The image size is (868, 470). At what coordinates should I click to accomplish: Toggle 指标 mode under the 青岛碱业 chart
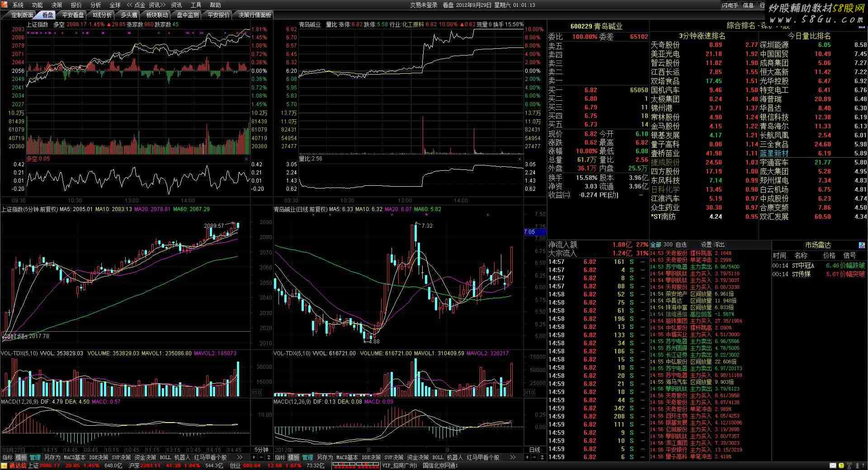point(280,457)
